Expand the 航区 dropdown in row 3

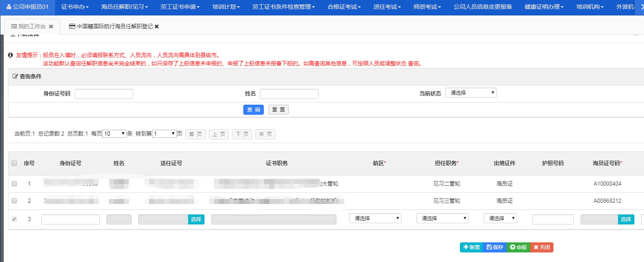coord(375,218)
